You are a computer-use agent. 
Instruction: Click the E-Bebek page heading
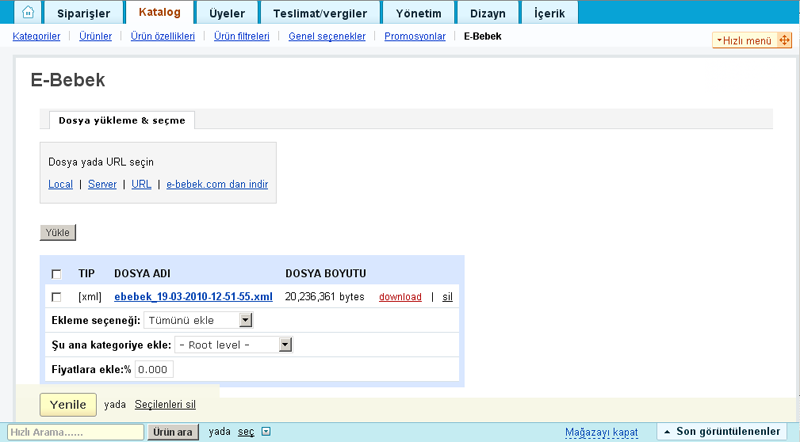tap(68, 80)
